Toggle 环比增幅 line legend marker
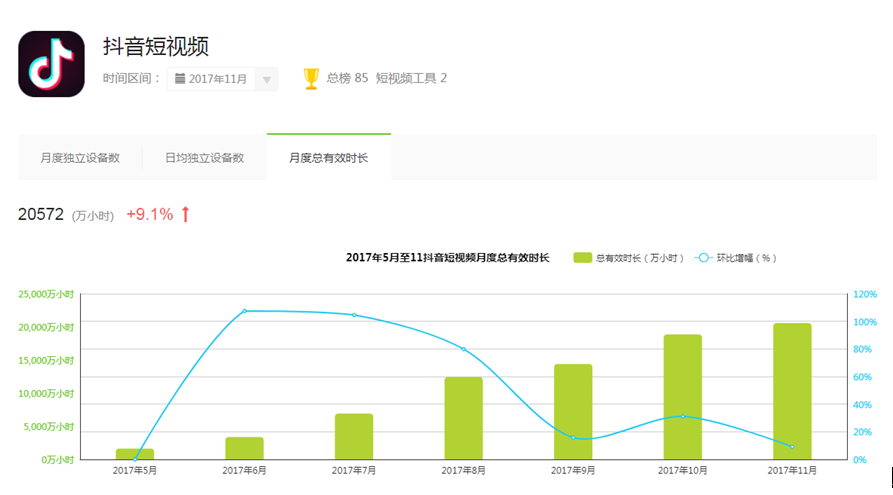The image size is (893, 495). [x=703, y=258]
